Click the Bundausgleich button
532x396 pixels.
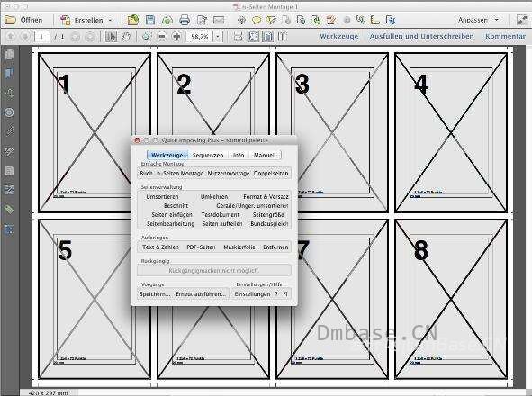tap(269, 224)
